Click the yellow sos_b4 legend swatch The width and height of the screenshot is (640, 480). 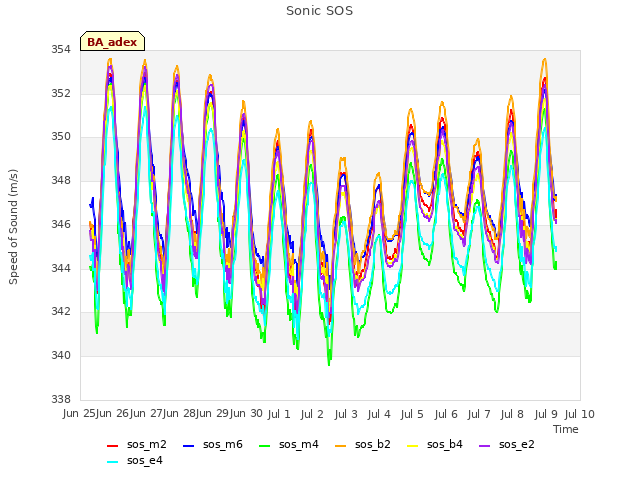tap(413, 446)
